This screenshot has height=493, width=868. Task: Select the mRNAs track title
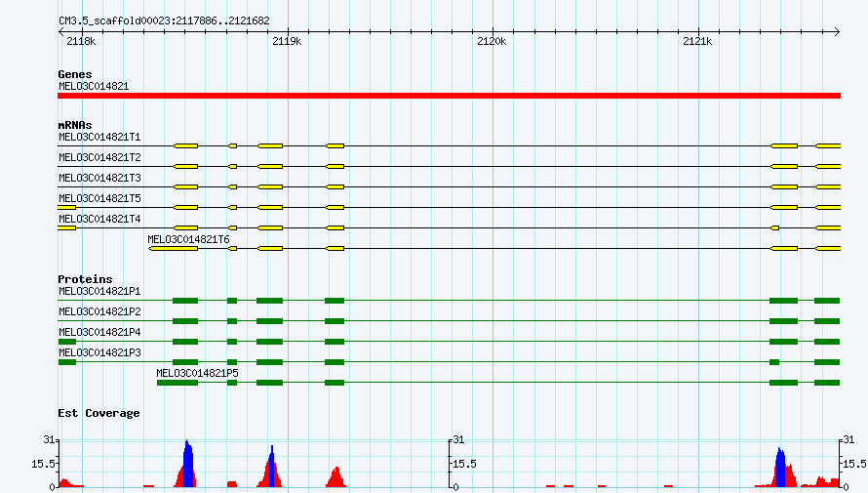75,125
